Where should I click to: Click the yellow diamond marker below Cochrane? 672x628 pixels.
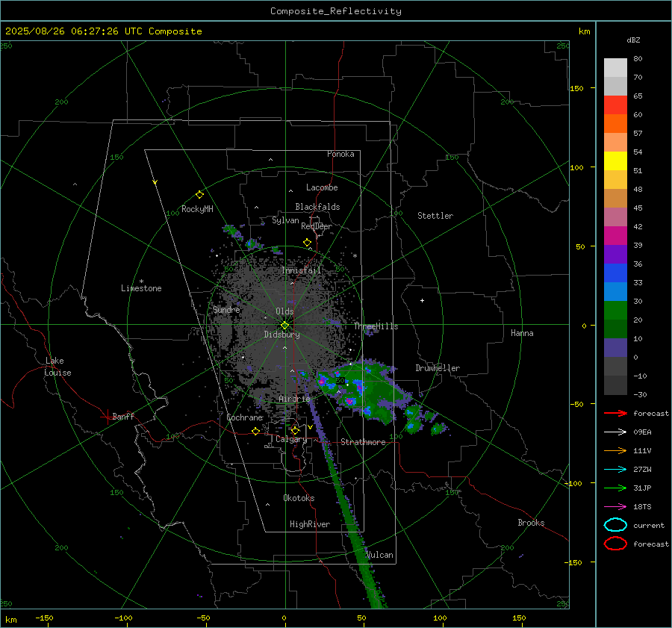(x=255, y=431)
